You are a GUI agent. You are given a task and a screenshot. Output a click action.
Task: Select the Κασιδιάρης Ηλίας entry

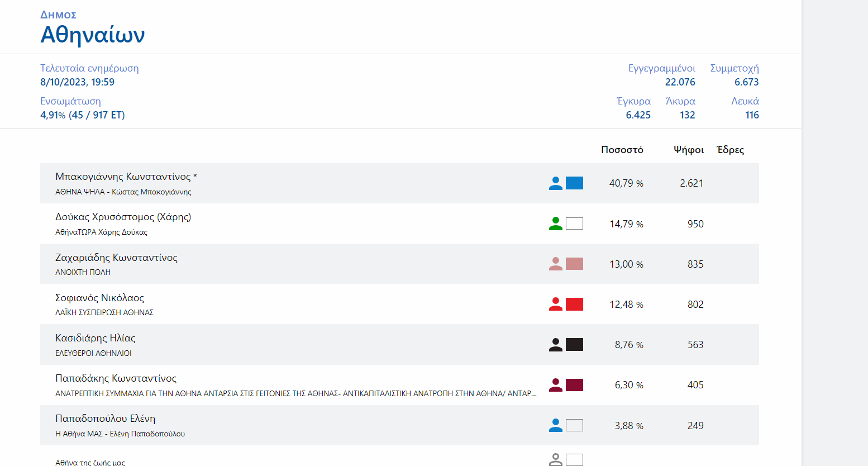[95, 338]
